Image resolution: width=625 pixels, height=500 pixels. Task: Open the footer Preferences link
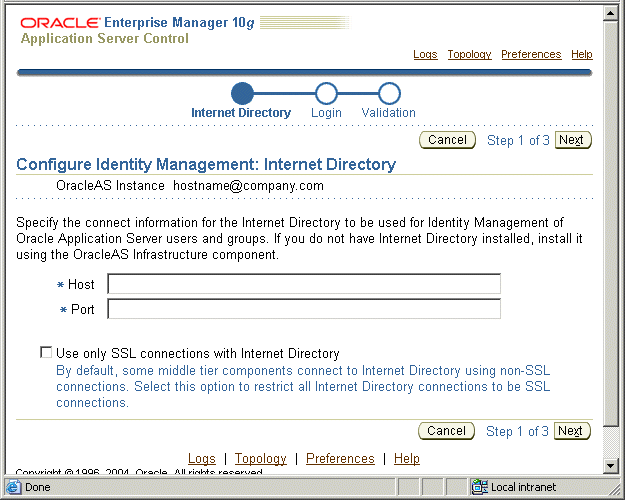(340, 459)
